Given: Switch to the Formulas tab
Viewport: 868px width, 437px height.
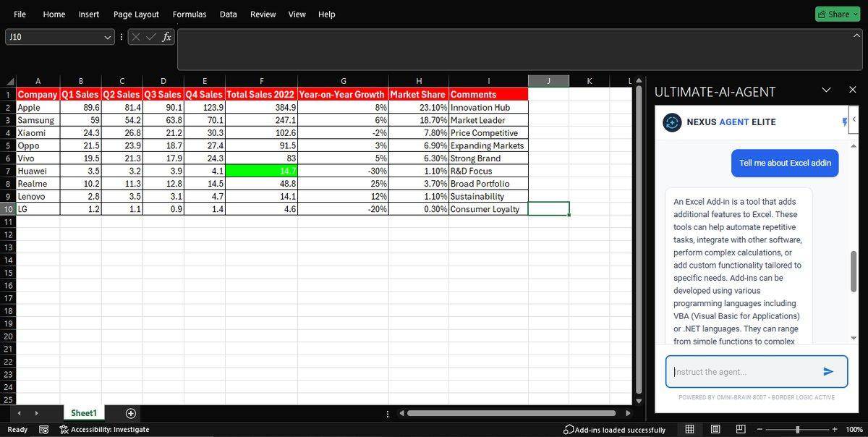Looking at the screenshot, I should coord(190,14).
